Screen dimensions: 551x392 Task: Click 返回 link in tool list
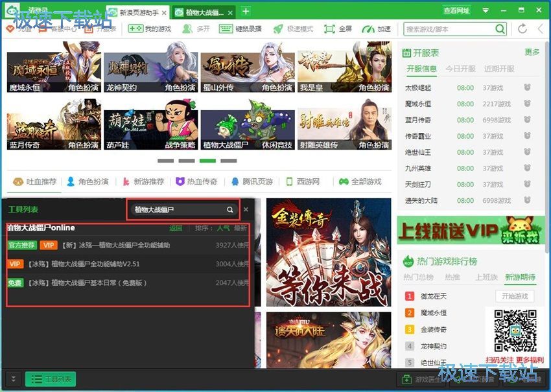[176, 228]
